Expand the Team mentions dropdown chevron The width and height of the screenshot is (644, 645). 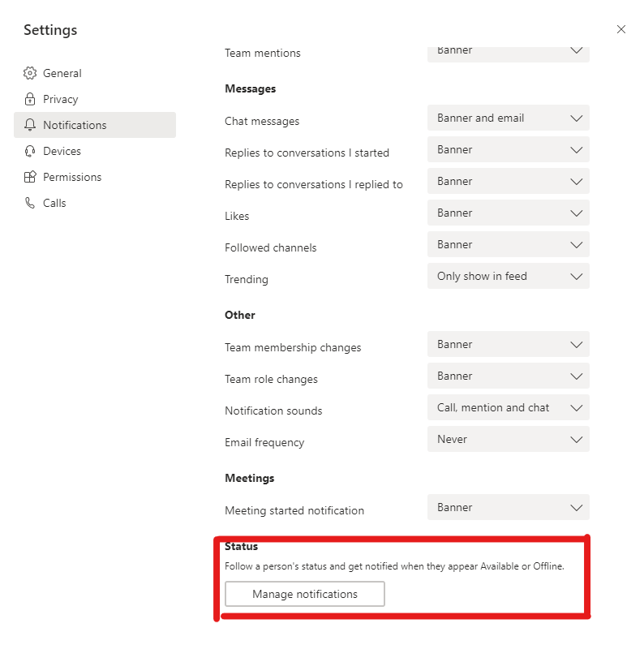click(x=577, y=50)
